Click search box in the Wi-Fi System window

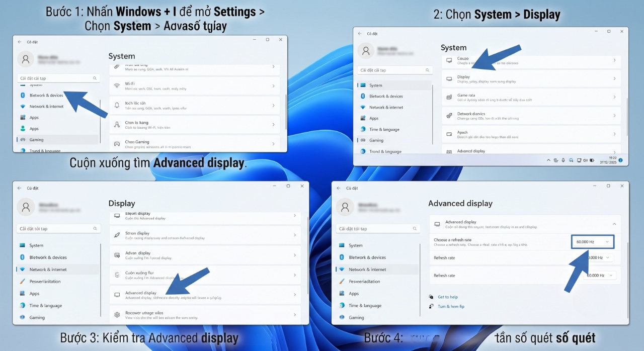(58, 78)
